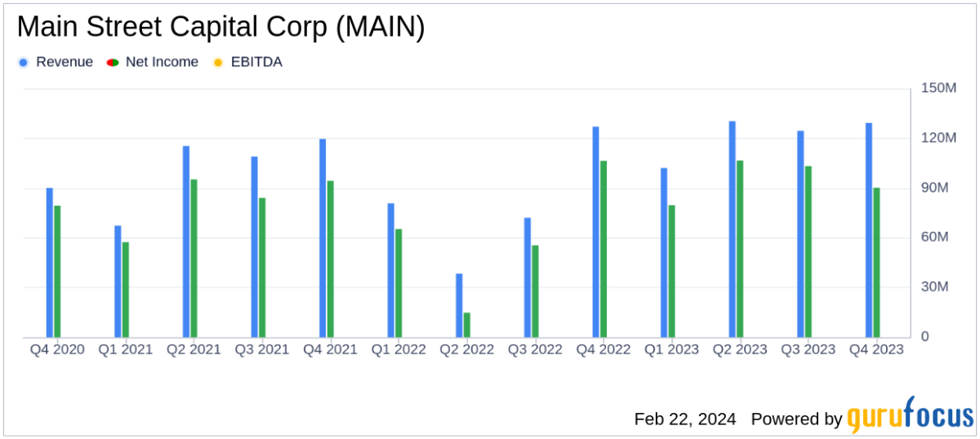Select the Q1 2022 Revenue bar

391,271
